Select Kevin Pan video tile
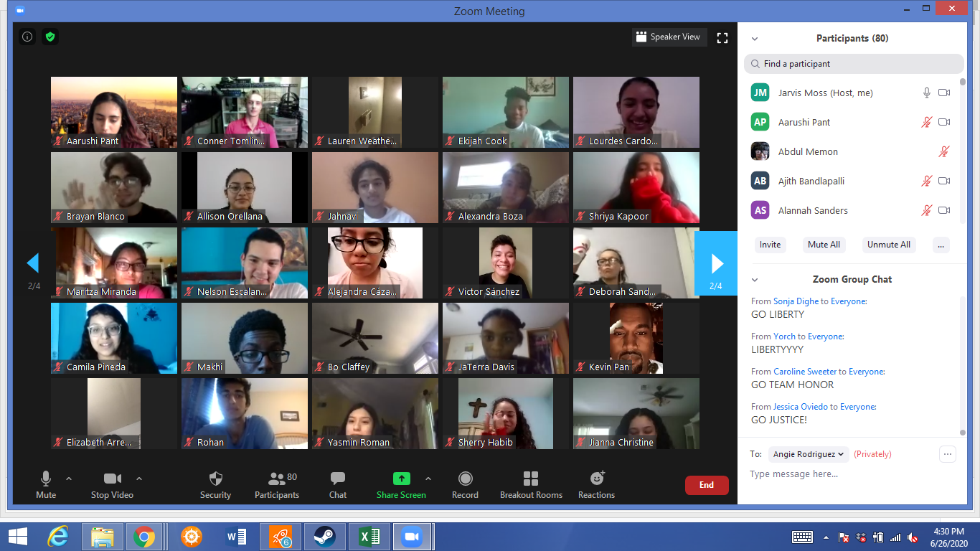The width and height of the screenshot is (980, 551). [x=636, y=338]
